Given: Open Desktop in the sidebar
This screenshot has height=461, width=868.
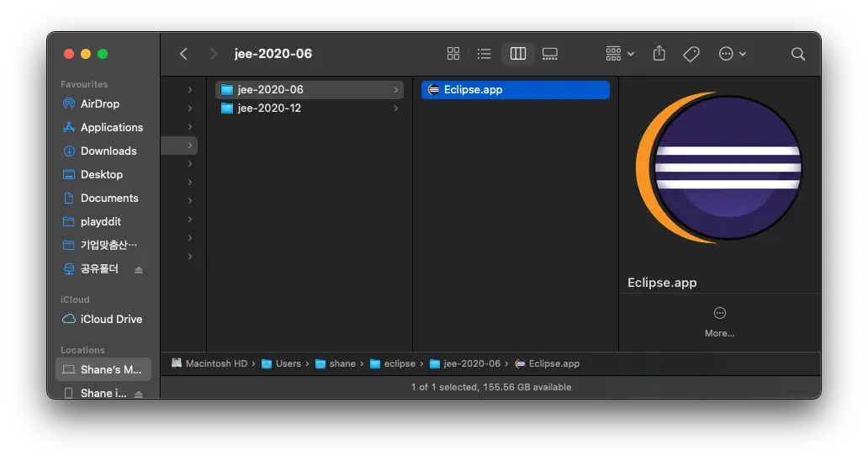Looking at the screenshot, I should click(103, 174).
